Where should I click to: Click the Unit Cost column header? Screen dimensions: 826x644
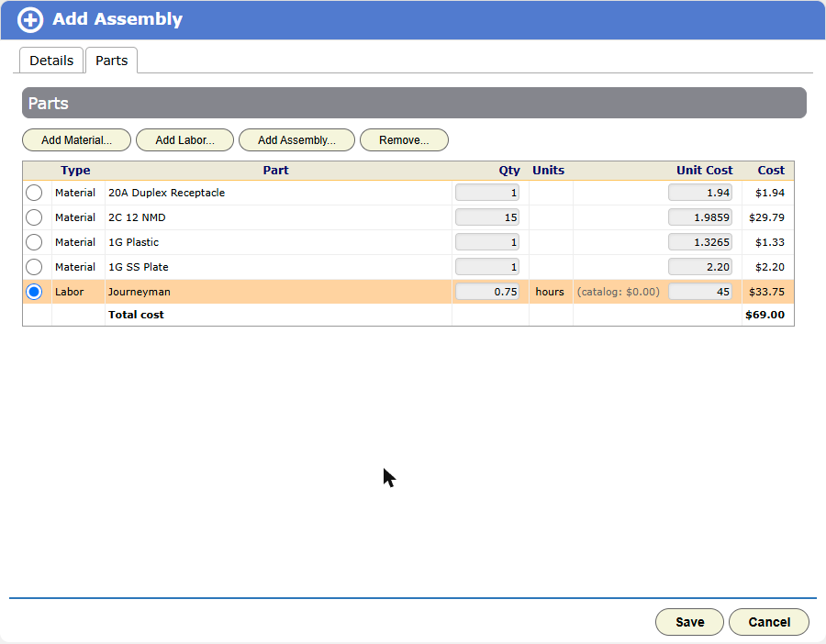pyautogui.click(x=704, y=171)
